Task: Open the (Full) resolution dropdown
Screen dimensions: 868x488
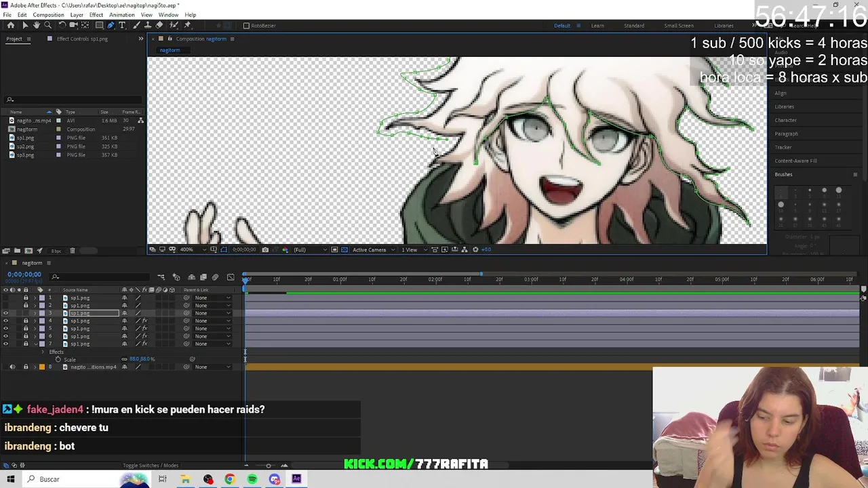Action: click(310, 249)
